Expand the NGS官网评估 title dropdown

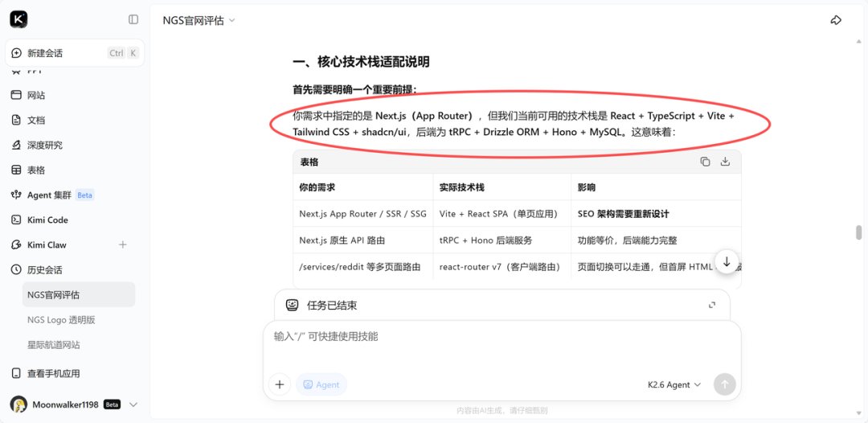(232, 20)
